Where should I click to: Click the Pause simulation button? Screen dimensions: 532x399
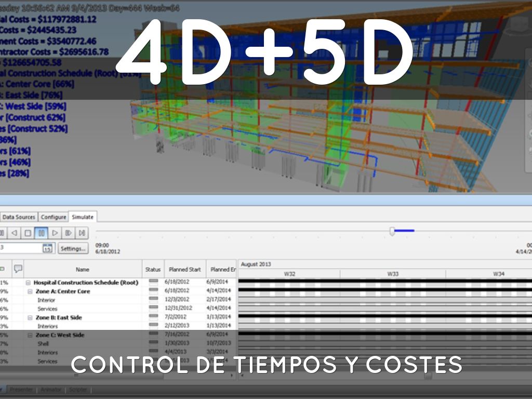point(42,233)
